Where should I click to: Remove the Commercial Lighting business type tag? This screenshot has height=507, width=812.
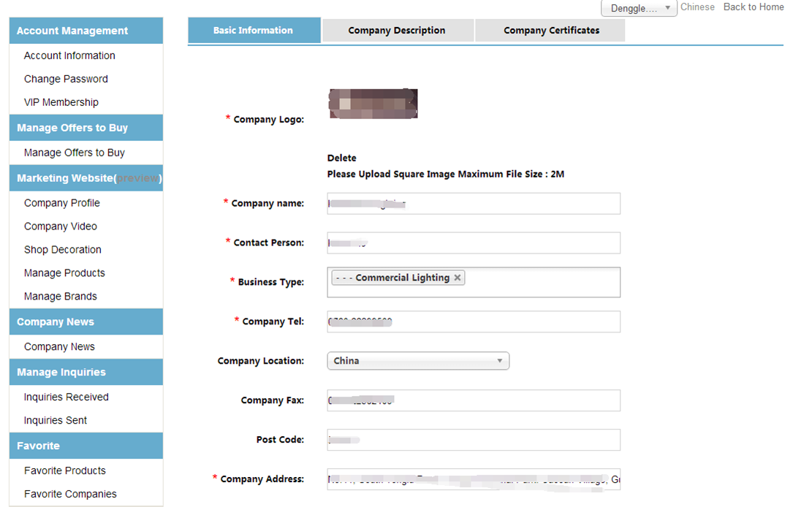click(x=458, y=278)
